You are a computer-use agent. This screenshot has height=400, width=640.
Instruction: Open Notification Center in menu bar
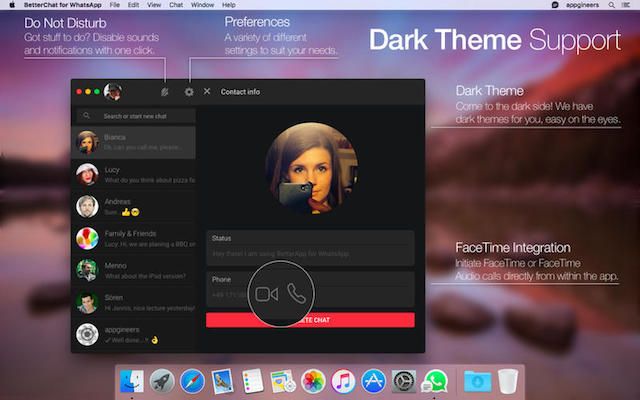click(626, 5)
